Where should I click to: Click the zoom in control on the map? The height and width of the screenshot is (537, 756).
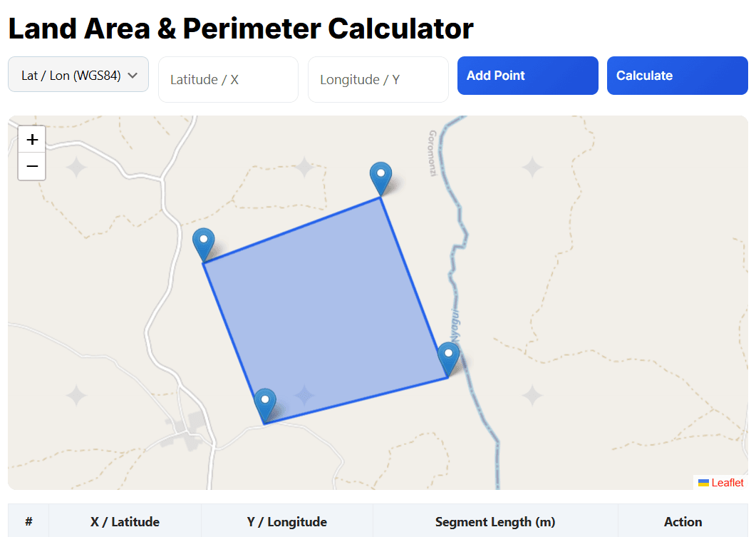31,140
